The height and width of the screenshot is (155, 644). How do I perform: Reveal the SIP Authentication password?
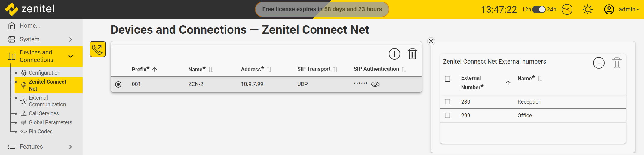click(375, 84)
